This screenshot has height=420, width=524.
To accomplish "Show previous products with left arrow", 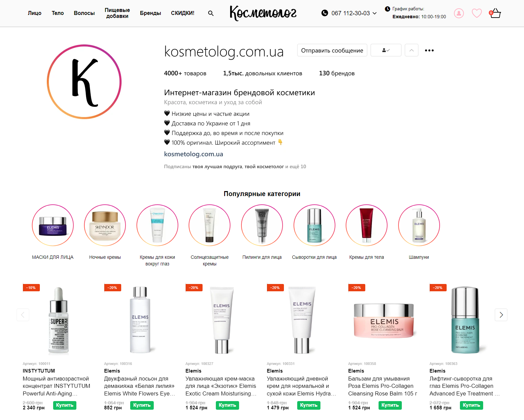I will tap(23, 315).
